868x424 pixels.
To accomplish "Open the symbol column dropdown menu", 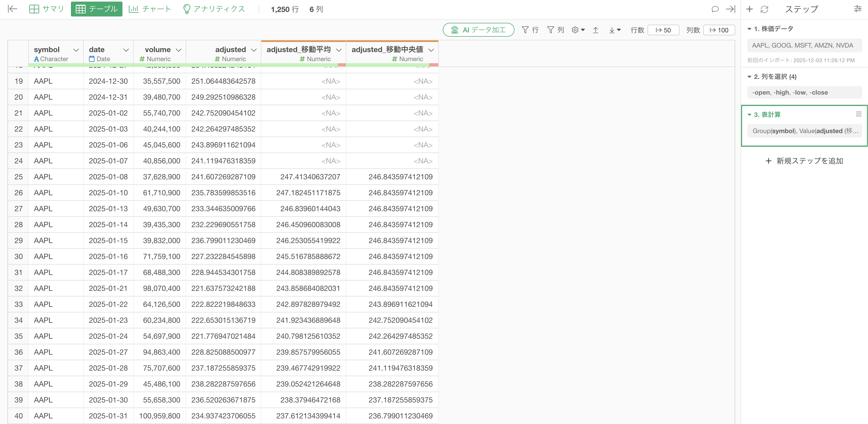I will coord(76,50).
